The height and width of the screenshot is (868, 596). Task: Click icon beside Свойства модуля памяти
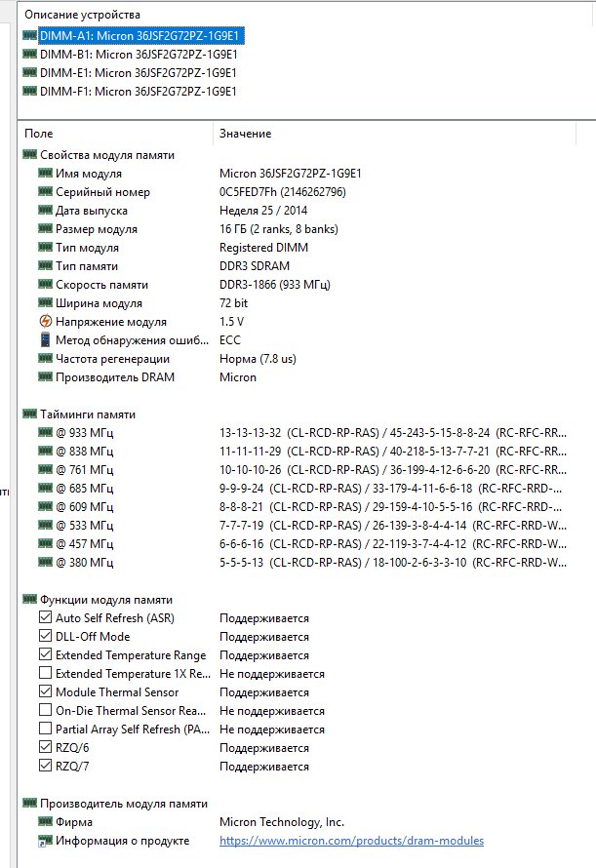coord(30,154)
